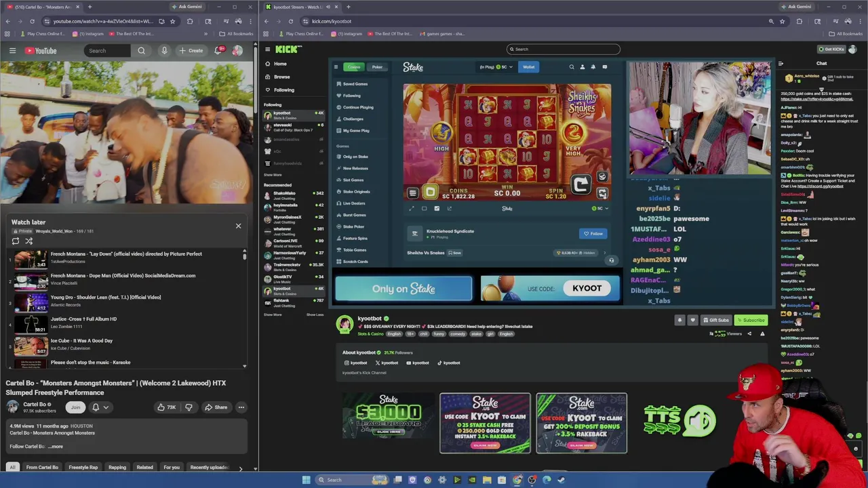Toggle loop on Watch later playlist
This screenshot has width=868, height=488.
coord(16,241)
